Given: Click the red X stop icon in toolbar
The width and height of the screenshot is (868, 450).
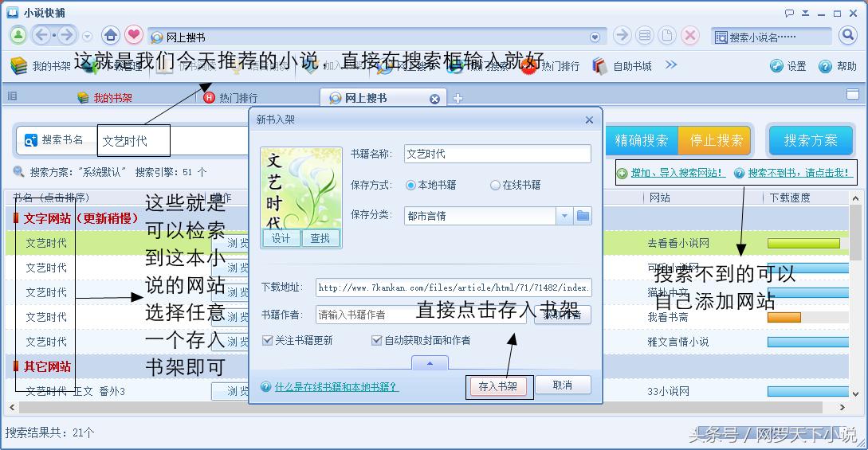Looking at the screenshot, I should [x=689, y=36].
